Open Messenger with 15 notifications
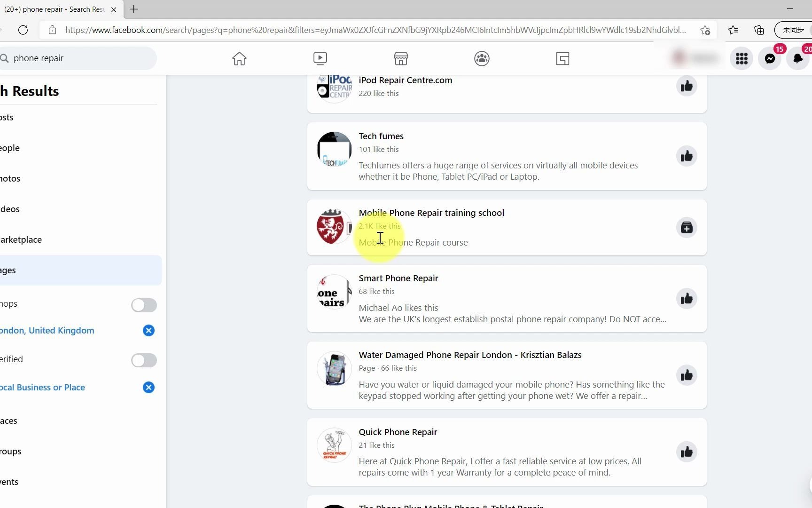812x508 pixels. point(770,58)
